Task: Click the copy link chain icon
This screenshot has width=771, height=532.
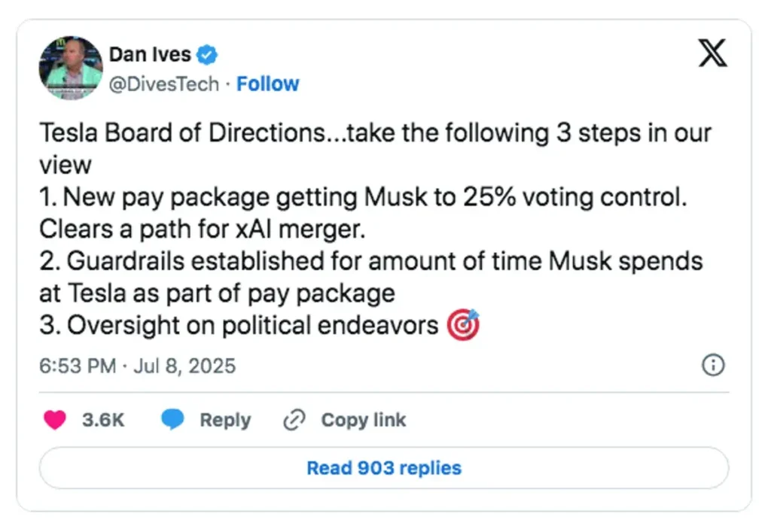Action: pyautogui.click(x=293, y=420)
